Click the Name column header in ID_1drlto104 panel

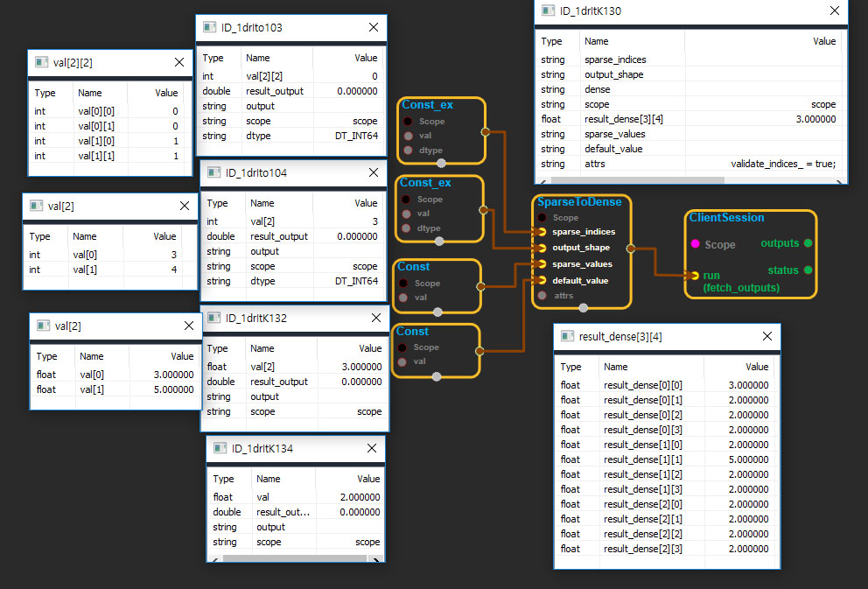click(x=262, y=203)
